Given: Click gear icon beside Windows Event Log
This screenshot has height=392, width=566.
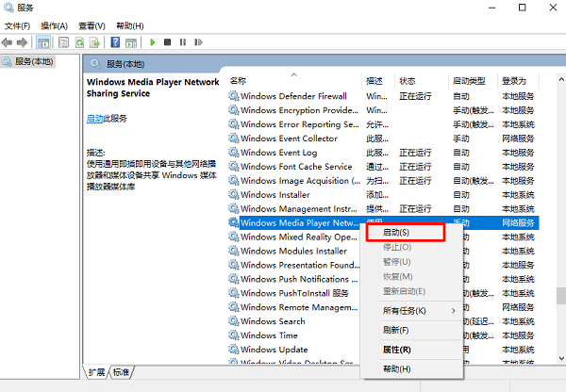Looking at the screenshot, I should [x=234, y=153].
